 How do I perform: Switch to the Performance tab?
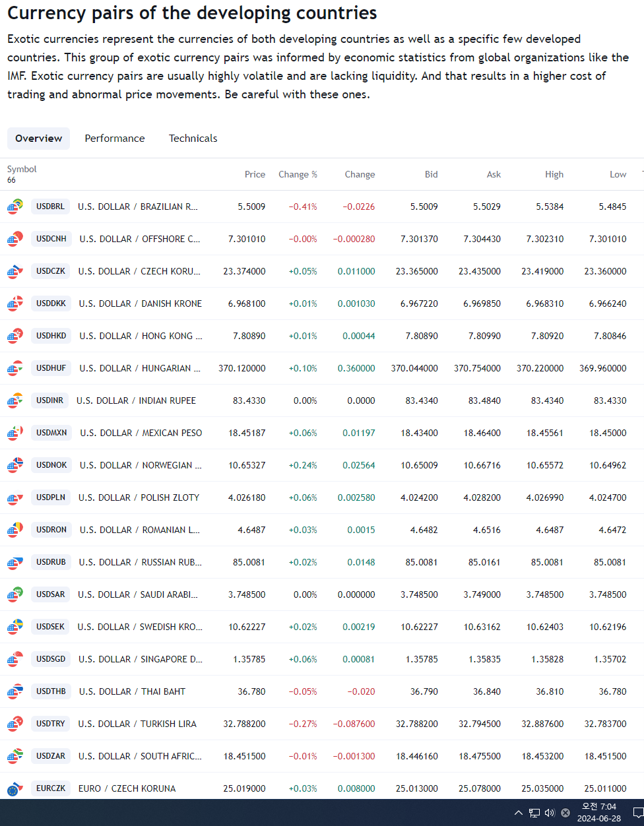(x=115, y=139)
